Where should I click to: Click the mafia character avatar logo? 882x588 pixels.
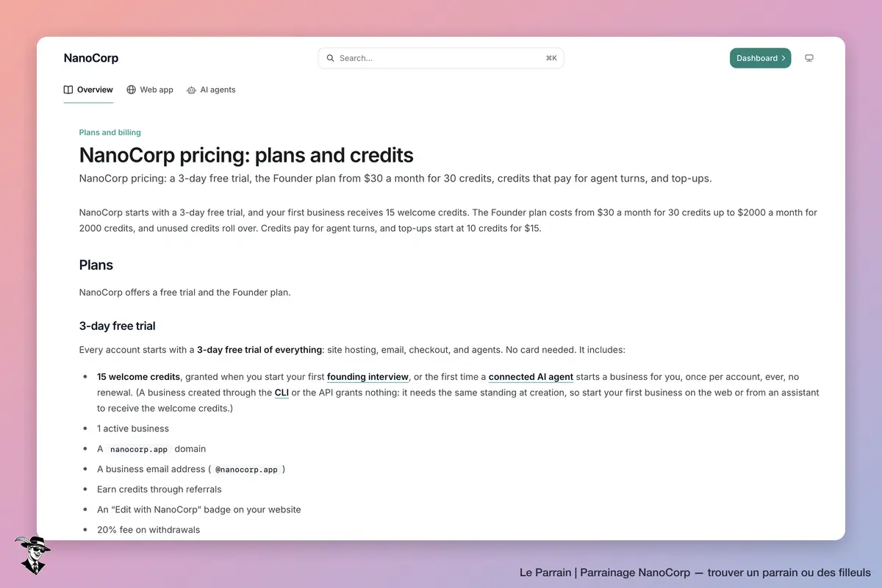coord(32,555)
